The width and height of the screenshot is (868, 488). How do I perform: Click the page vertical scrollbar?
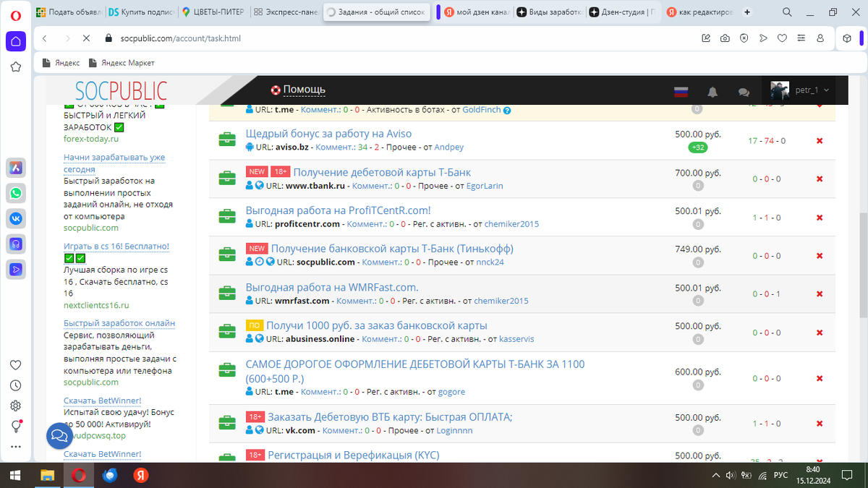863,266
